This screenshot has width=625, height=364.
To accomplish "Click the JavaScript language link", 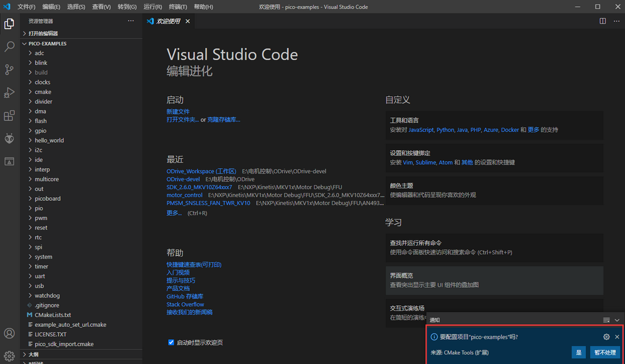I will tap(421, 130).
